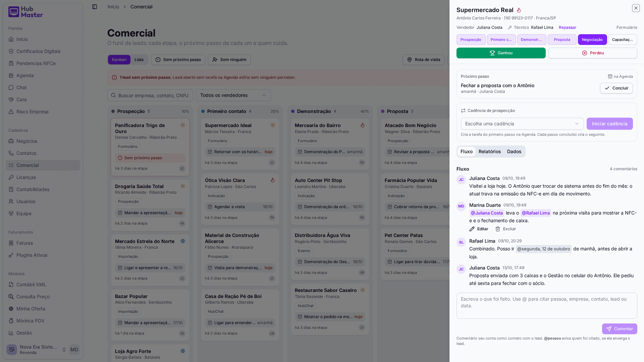Image resolution: width=644 pixels, height=362 pixels.
Task: Click the Hub Master logo
Action: [x=26, y=12]
